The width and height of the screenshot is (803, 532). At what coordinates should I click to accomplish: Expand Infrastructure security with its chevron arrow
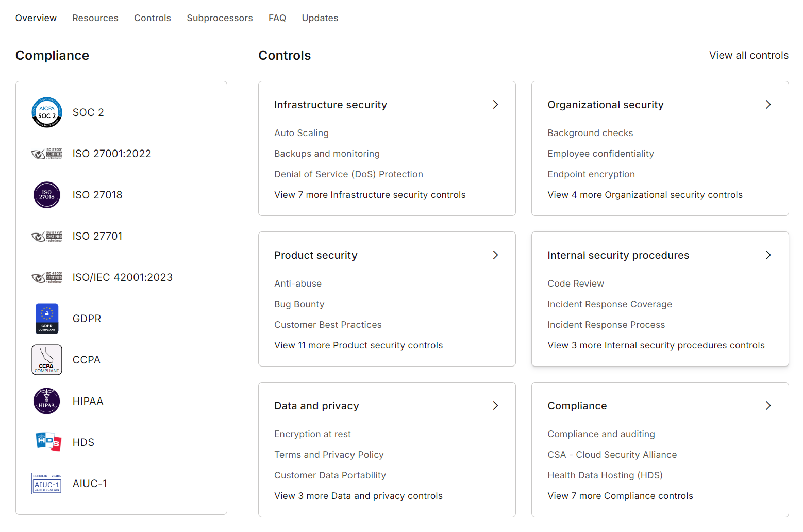495,105
